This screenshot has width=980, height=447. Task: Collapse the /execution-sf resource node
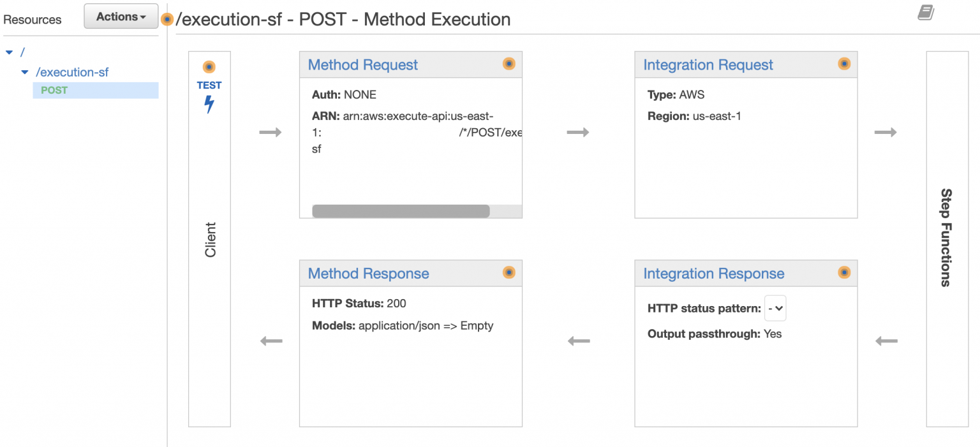pos(24,72)
